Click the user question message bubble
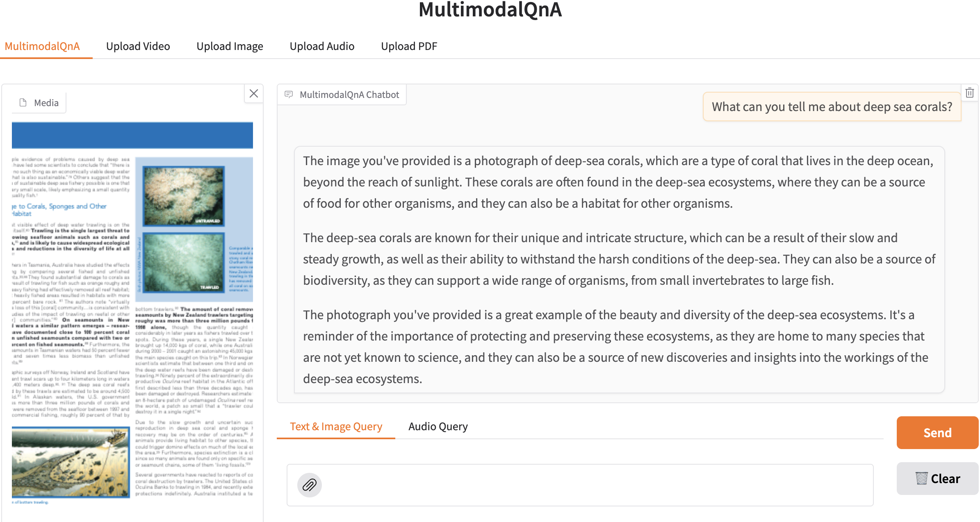Screen dimensions: 980x522 tap(832, 107)
